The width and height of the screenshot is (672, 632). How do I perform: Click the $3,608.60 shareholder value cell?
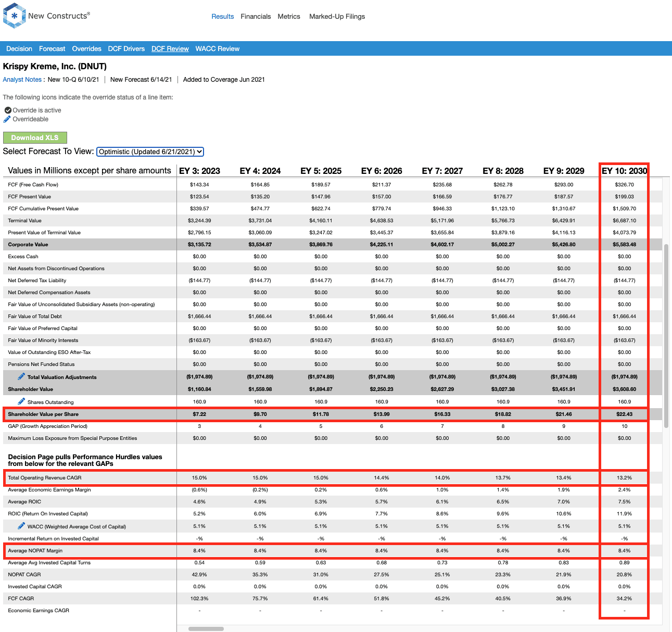pos(624,389)
